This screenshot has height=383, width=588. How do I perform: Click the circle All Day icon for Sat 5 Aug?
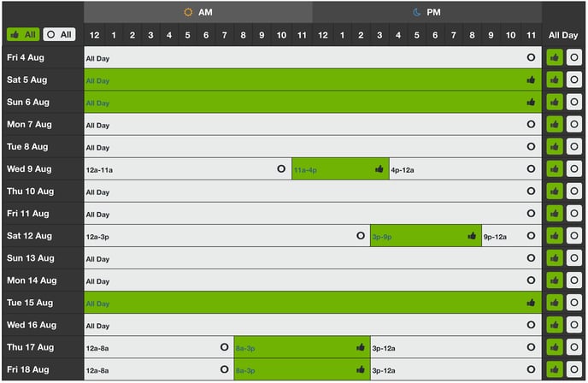573,80
